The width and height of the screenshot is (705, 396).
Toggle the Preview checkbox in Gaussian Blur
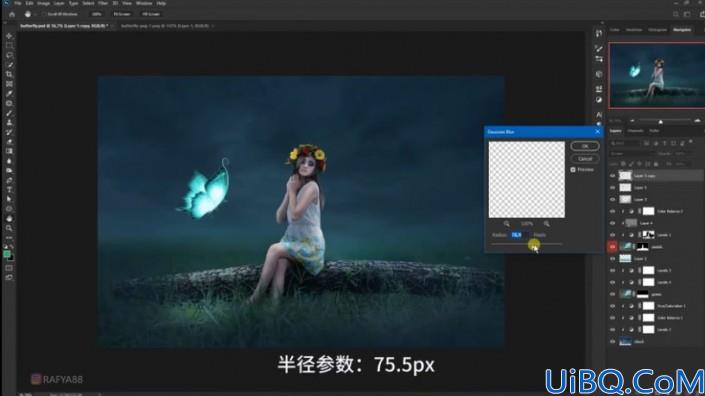573,169
